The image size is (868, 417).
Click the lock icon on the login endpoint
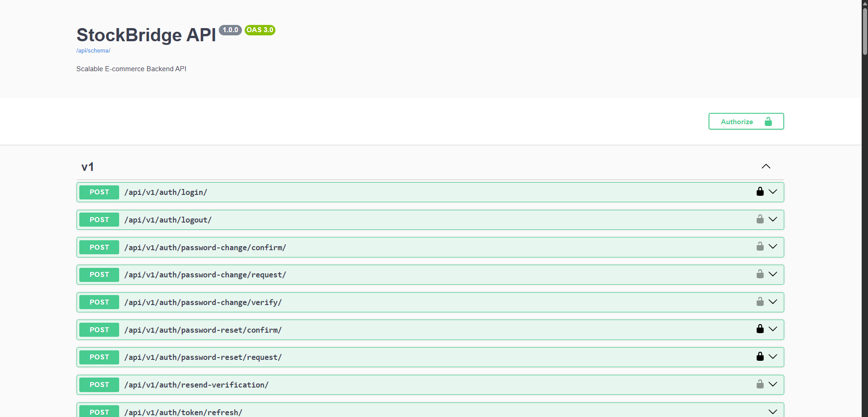(760, 191)
